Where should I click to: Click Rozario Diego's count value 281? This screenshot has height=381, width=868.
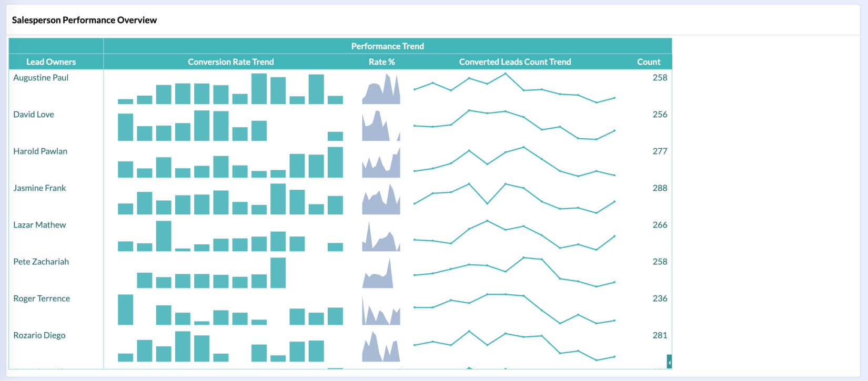pos(660,335)
